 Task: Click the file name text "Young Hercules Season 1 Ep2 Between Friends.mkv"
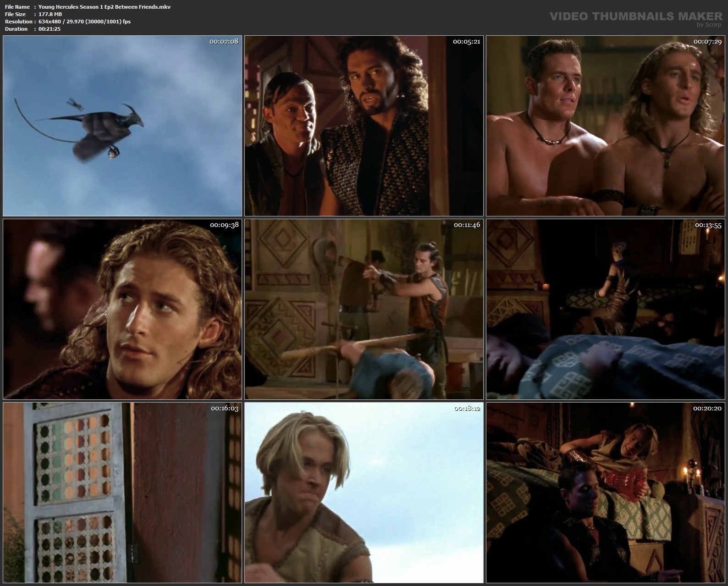click(105, 7)
